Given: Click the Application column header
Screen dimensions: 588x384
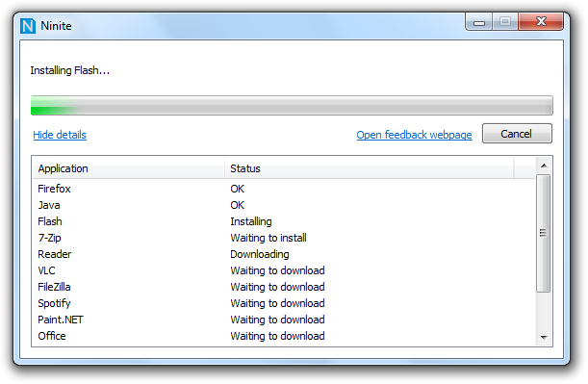Looking at the screenshot, I should click(x=129, y=168).
